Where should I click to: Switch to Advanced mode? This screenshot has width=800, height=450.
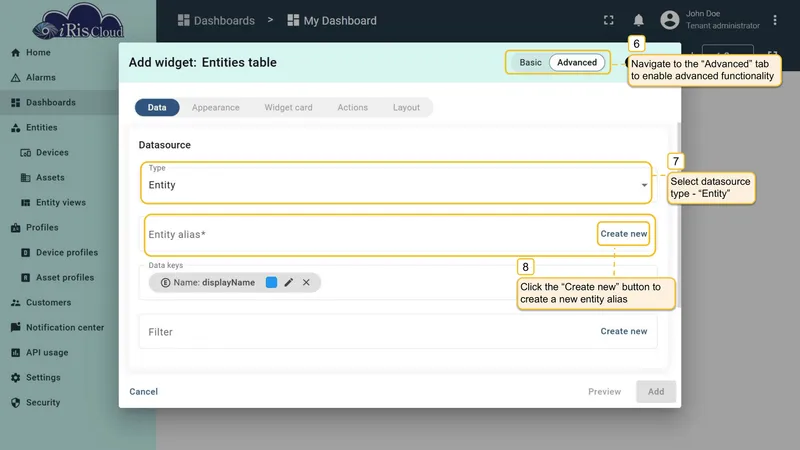tap(577, 62)
